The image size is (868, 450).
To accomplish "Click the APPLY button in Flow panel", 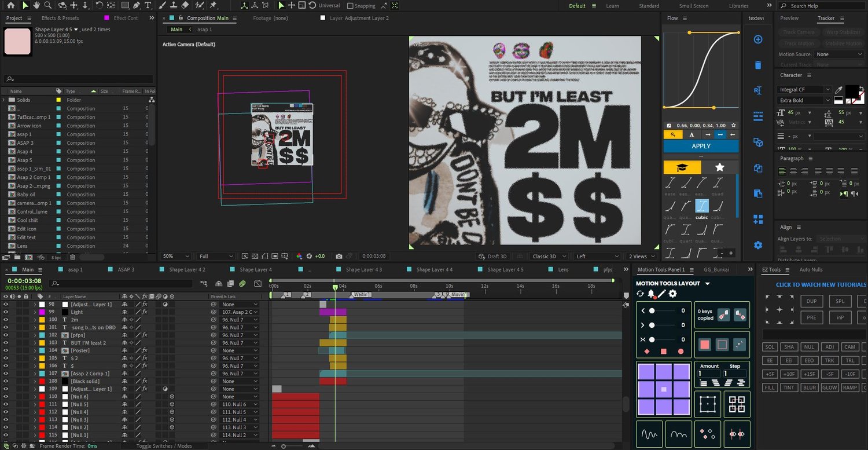I will click(x=701, y=146).
